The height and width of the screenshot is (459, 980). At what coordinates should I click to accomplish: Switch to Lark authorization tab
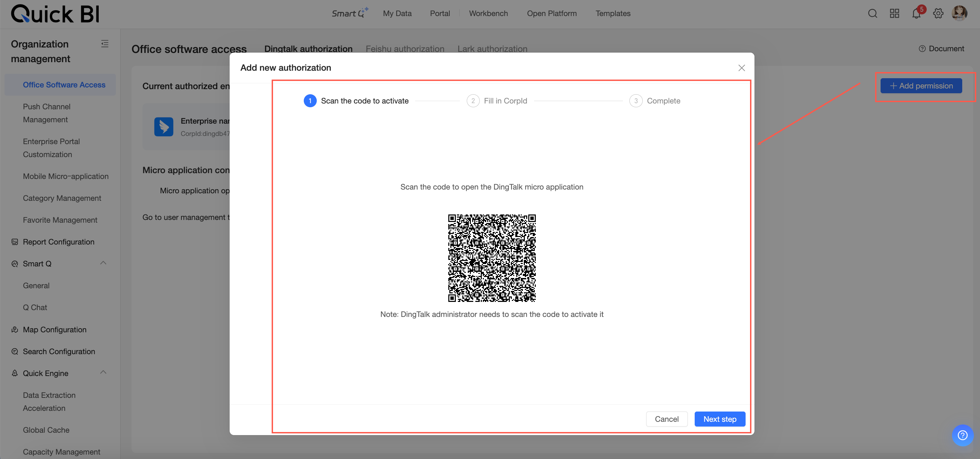coord(492,49)
